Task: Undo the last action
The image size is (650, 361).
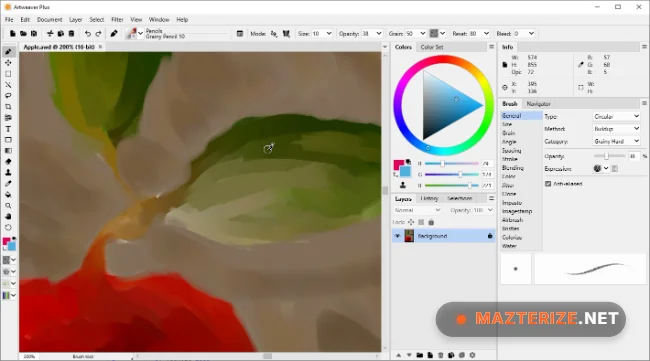Action: coord(88,34)
